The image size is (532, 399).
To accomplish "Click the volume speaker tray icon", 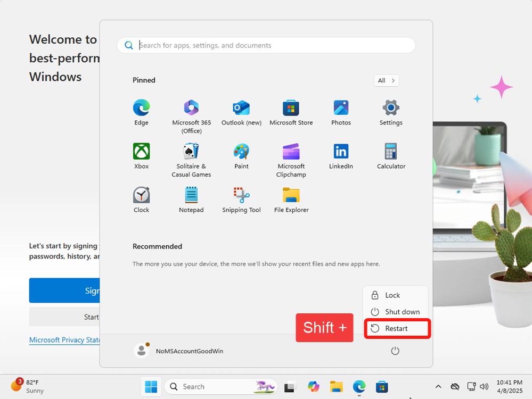I will (484, 386).
